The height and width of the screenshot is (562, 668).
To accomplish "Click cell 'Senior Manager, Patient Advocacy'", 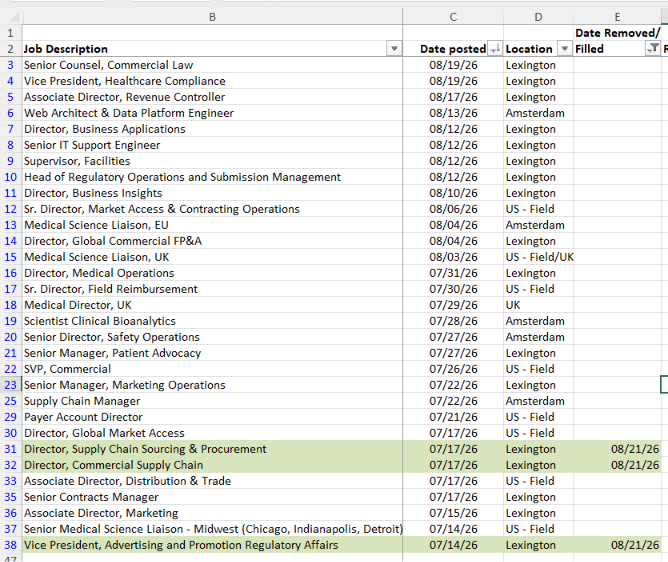I will coord(212,353).
